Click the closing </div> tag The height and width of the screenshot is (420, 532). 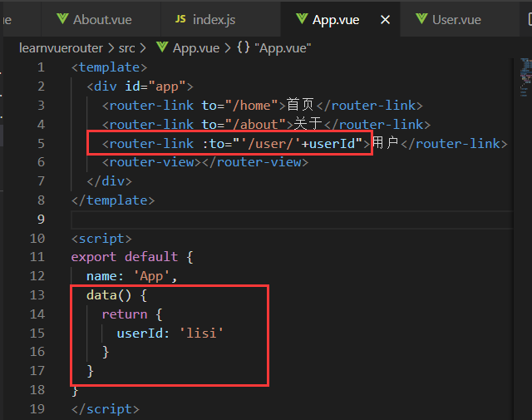109,181
